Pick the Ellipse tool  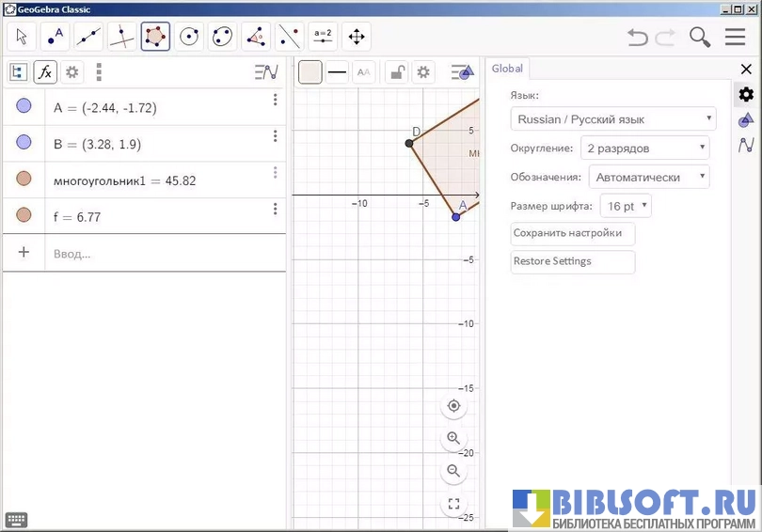click(222, 37)
